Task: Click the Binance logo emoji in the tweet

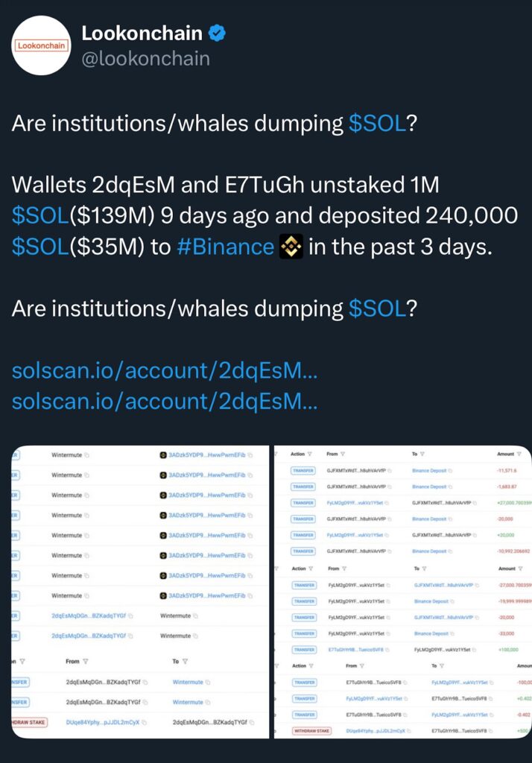Action: (291, 247)
